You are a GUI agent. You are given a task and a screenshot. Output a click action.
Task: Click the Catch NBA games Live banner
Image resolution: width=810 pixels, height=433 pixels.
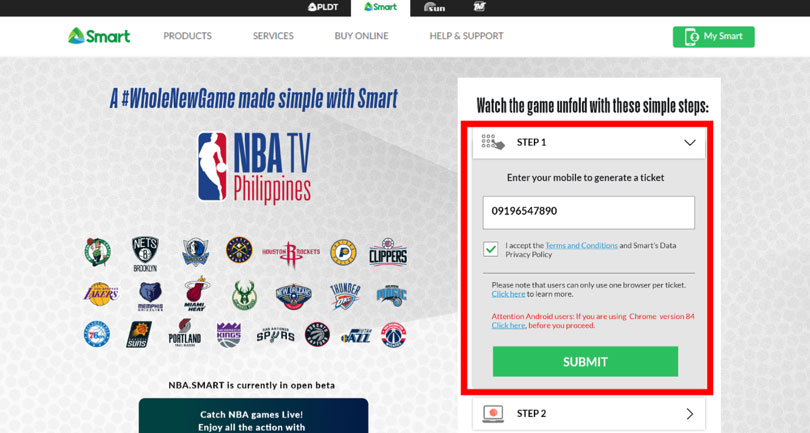[x=253, y=415]
